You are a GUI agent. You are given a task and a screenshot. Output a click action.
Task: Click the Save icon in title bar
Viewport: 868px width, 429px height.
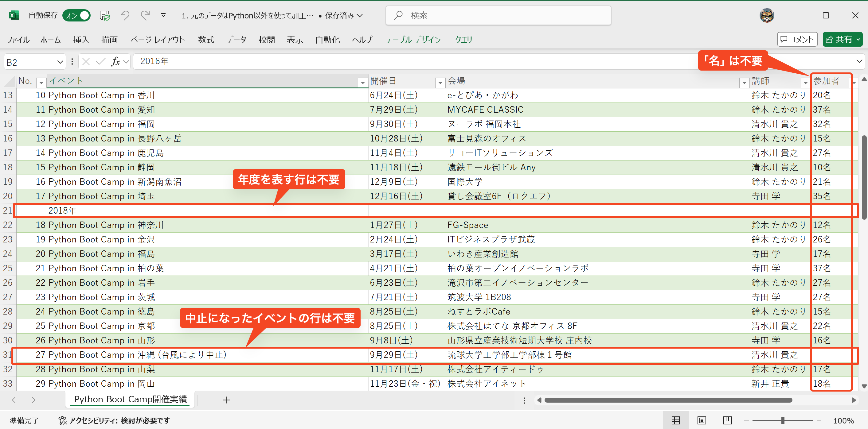[x=104, y=15]
